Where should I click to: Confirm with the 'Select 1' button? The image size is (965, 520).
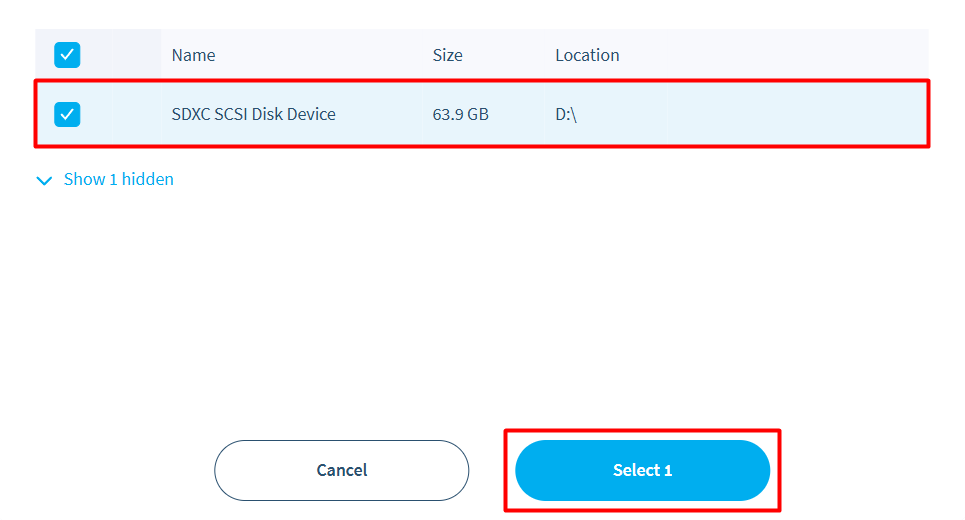tap(642, 470)
